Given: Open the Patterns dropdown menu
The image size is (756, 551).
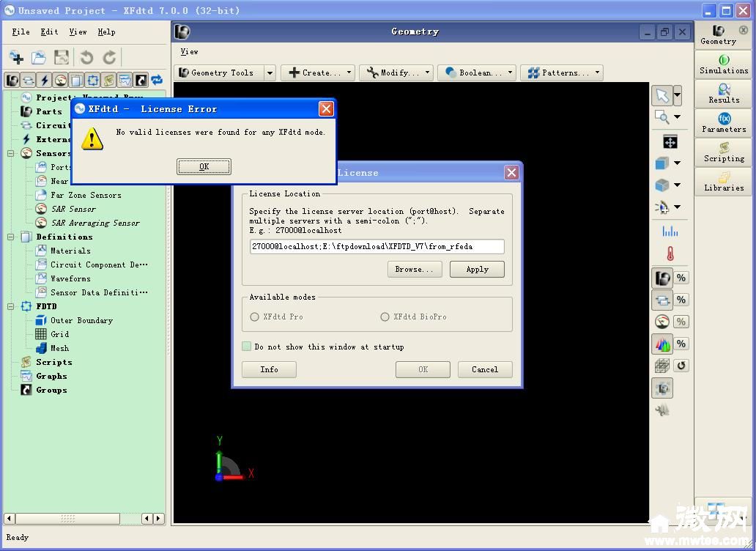Looking at the screenshot, I should 562,73.
